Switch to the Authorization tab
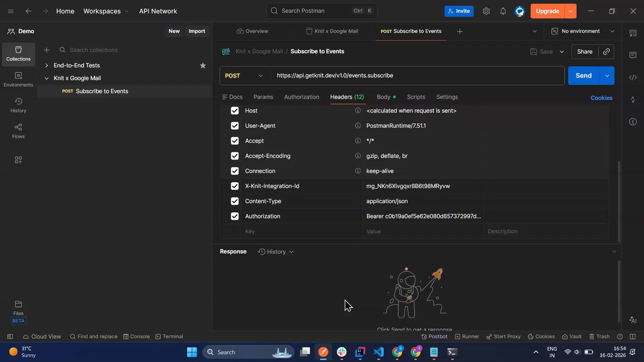The width and height of the screenshot is (644, 362). coord(301,97)
